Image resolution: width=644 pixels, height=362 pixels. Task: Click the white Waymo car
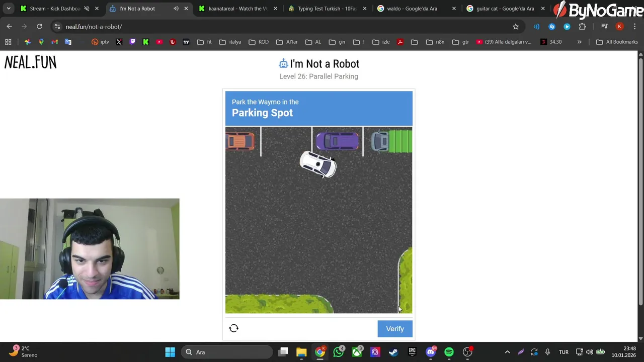[318, 164]
